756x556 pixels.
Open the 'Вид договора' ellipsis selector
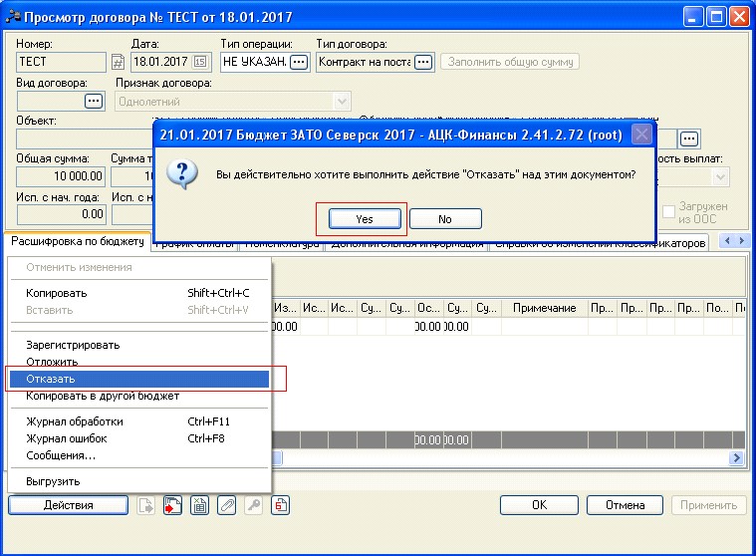click(x=94, y=101)
